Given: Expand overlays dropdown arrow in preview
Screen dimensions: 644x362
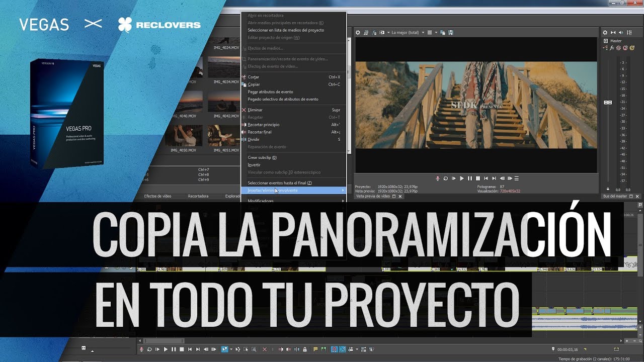Looking at the screenshot, I should (x=436, y=33).
